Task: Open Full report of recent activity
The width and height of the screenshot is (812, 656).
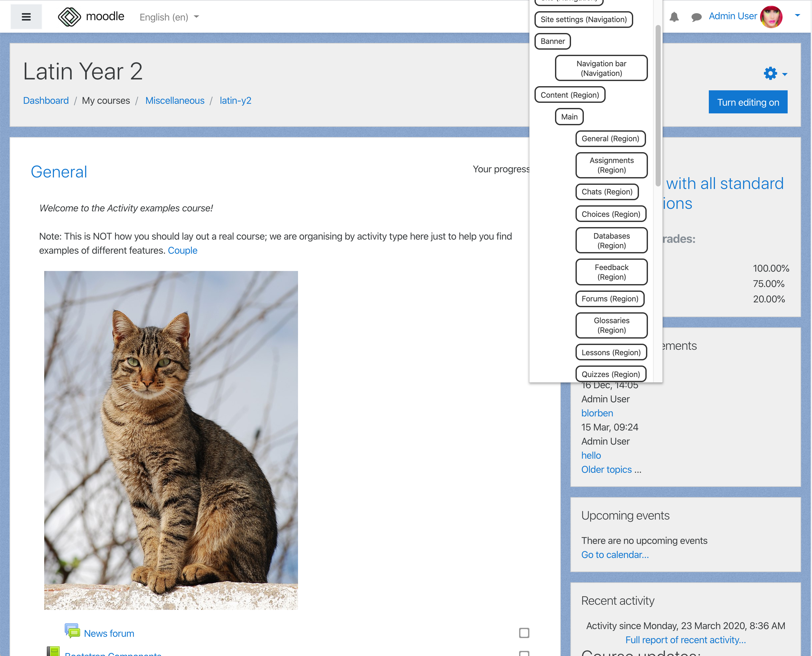Action: (685, 640)
